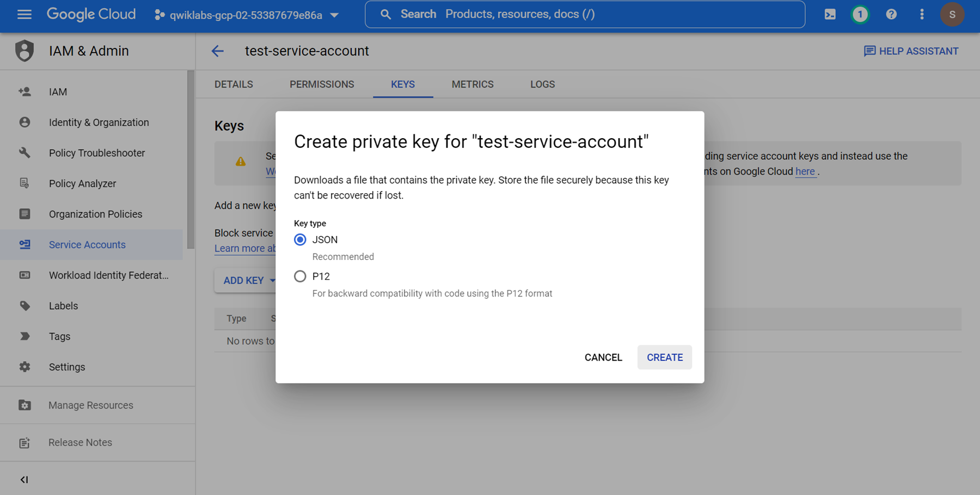Switch to the Permissions tab

coord(322,84)
